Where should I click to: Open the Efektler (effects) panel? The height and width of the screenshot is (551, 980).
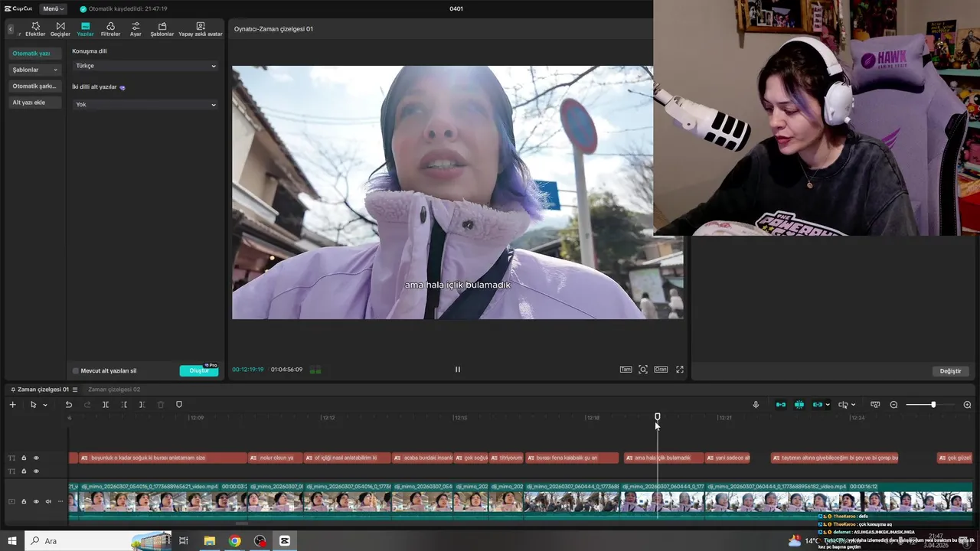pos(35,29)
